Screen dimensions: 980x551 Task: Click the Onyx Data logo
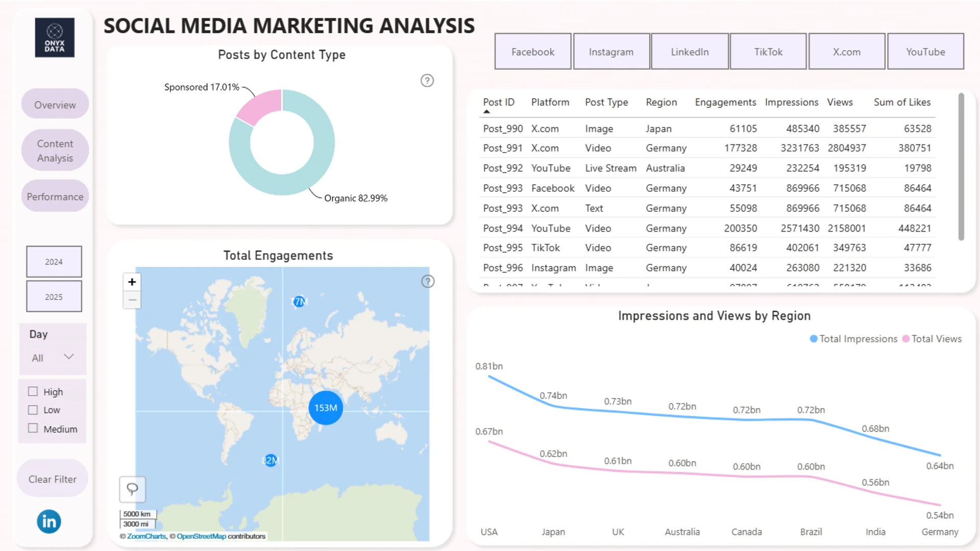coord(55,38)
